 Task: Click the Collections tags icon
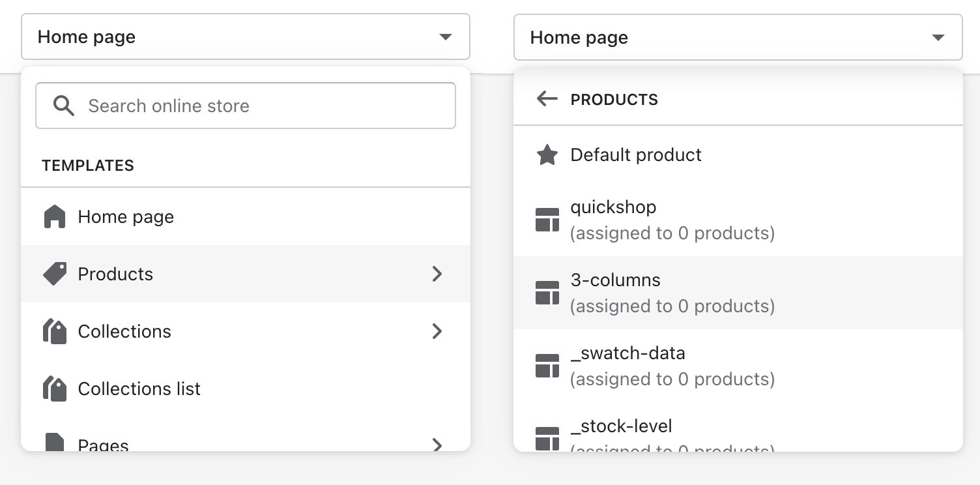click(55, 332)
